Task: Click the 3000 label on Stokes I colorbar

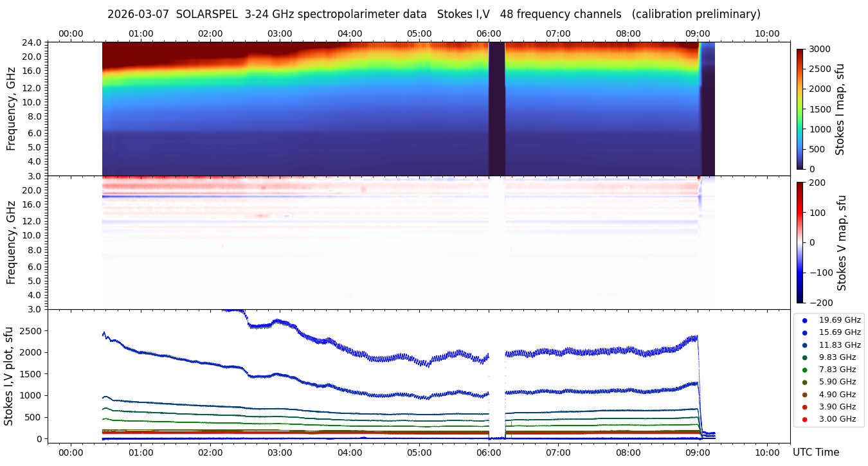Action: [822, 49]
